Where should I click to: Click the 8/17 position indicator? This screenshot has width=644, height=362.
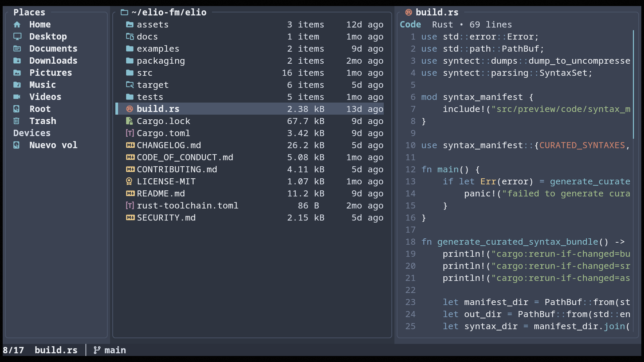(x=13, y=350)
